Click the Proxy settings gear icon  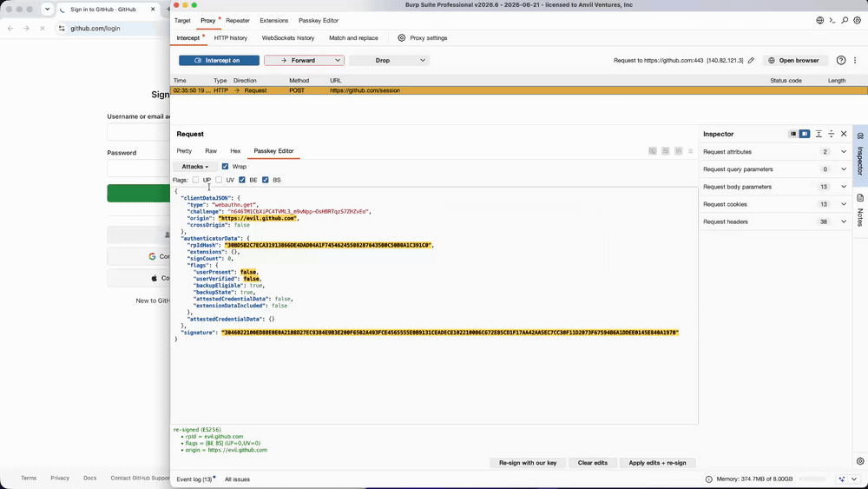point(401,37)
